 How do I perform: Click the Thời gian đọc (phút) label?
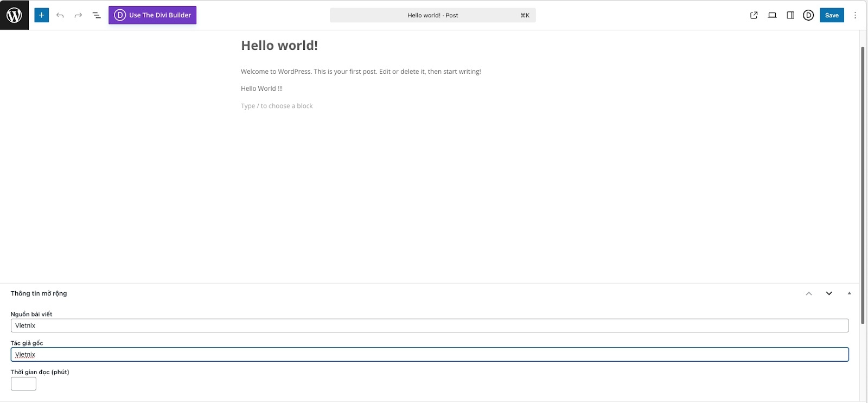tap(40, 372)
